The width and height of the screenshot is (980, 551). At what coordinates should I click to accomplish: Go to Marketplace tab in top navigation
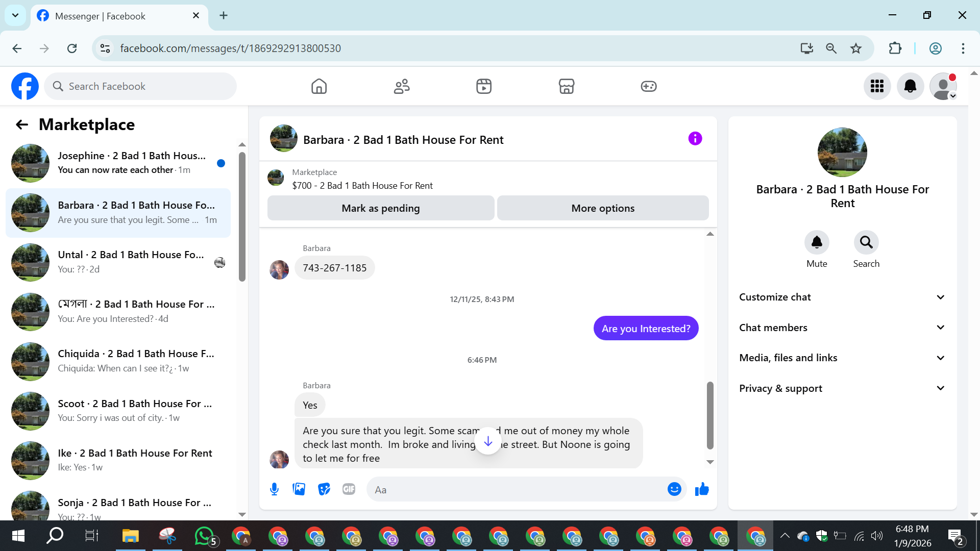pyautogui.click(x=566, y=86)
